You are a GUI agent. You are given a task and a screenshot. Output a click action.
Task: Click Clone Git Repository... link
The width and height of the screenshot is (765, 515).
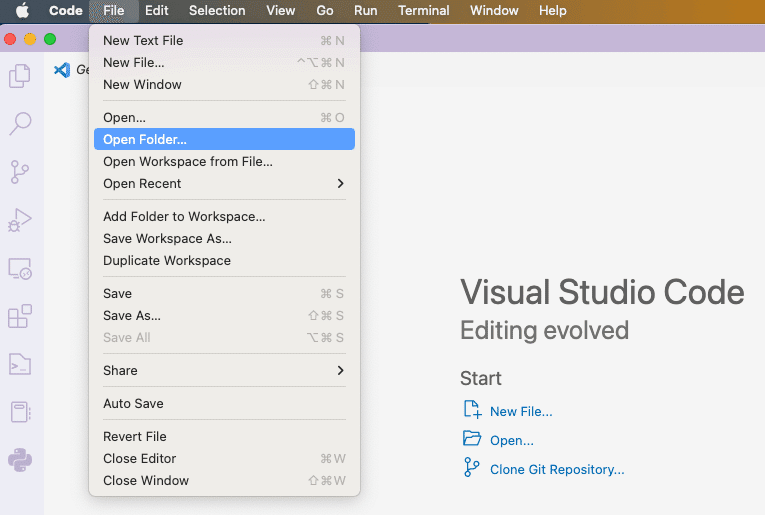(557, 469)
